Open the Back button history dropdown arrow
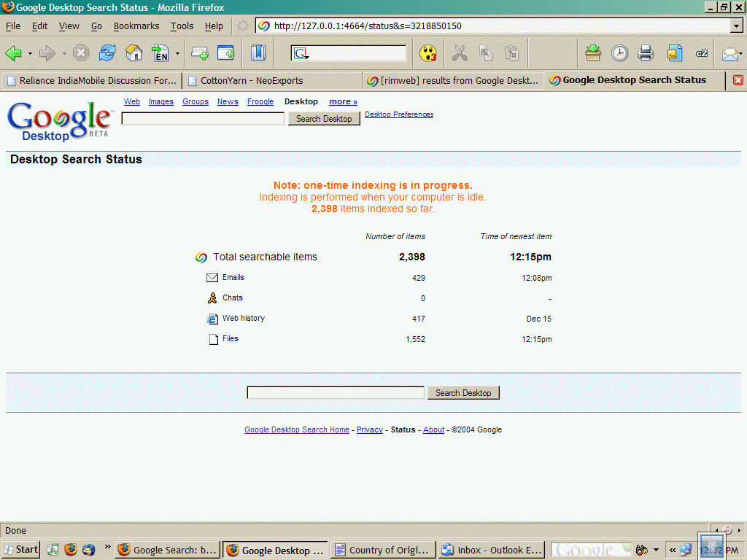Image resolution: width=747 pixels, height=560 pixels. 30,53
